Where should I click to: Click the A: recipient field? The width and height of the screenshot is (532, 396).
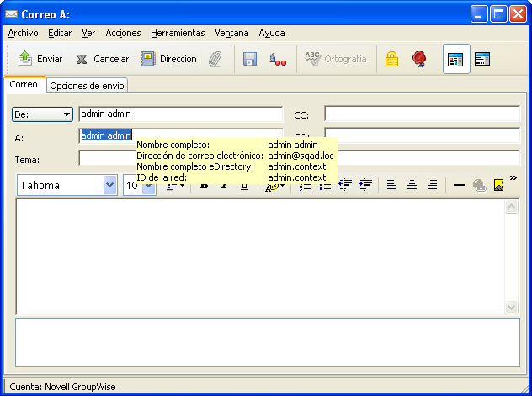click(x=180, y=136)
